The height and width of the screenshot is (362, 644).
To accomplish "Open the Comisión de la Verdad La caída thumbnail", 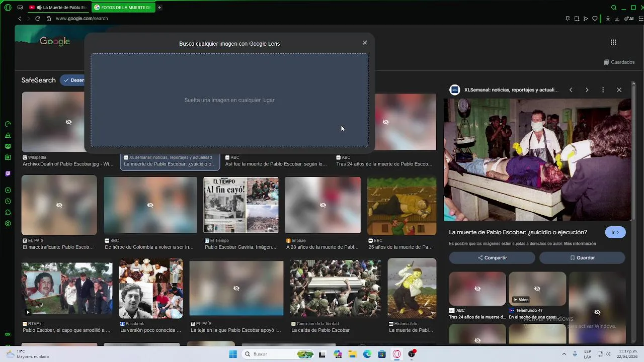I will pyautogui.click(x=336, y=289).
